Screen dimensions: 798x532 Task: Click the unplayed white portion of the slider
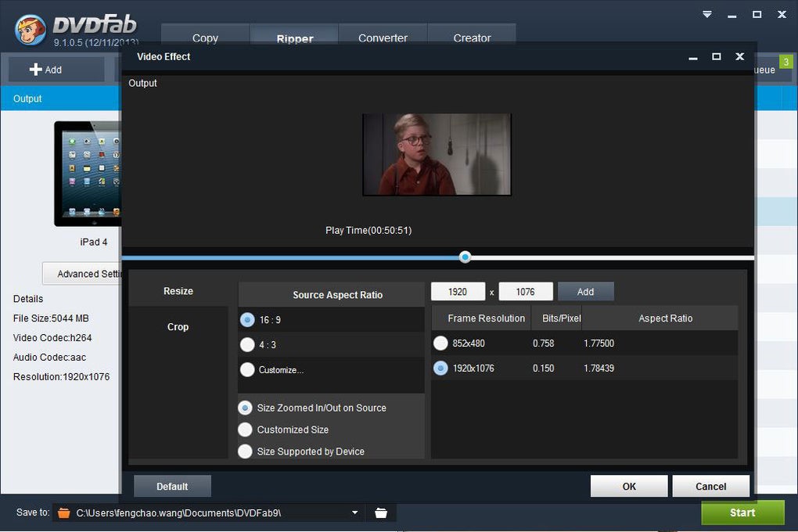612,258
